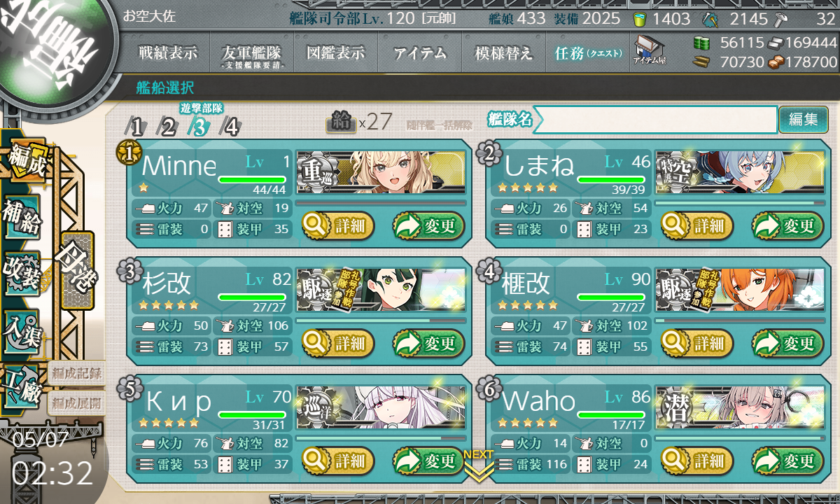
Task: Open the アイテム屋 shop icon
Action: 649,50
